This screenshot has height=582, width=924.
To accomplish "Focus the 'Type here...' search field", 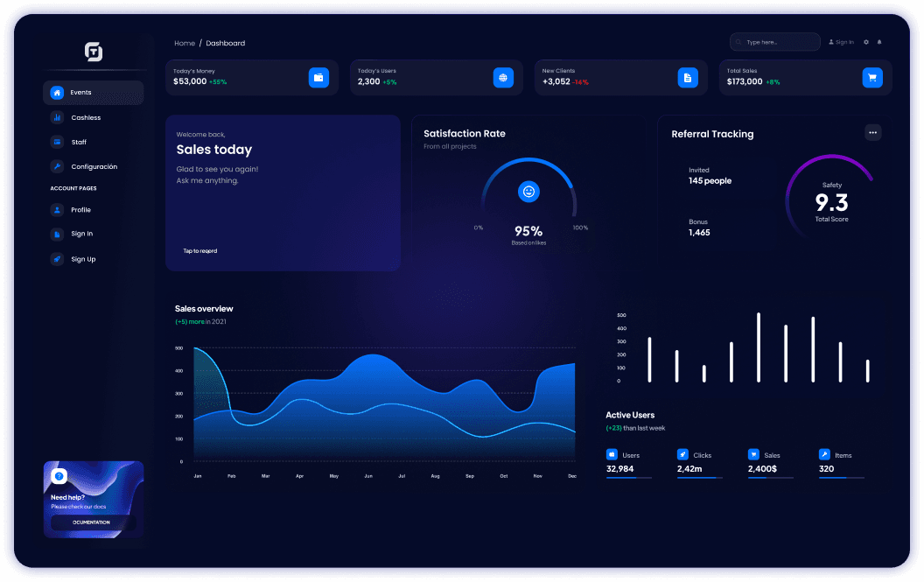I will point(775,42).
